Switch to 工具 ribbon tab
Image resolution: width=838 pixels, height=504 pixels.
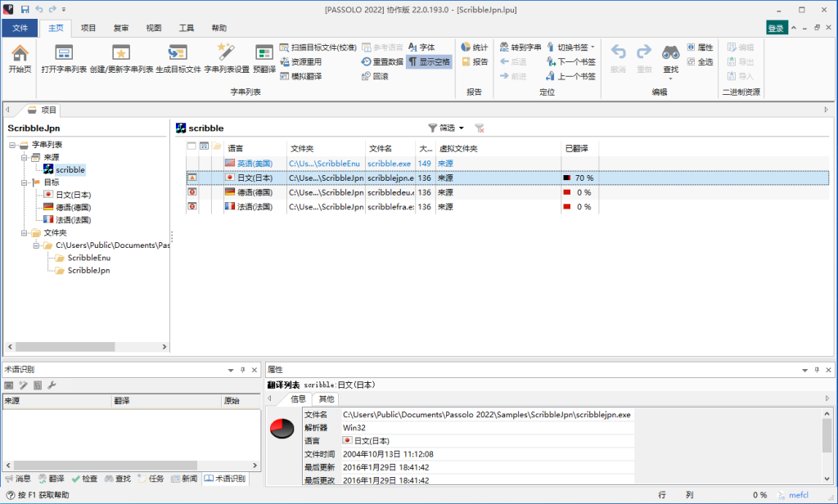coord(186,28)
